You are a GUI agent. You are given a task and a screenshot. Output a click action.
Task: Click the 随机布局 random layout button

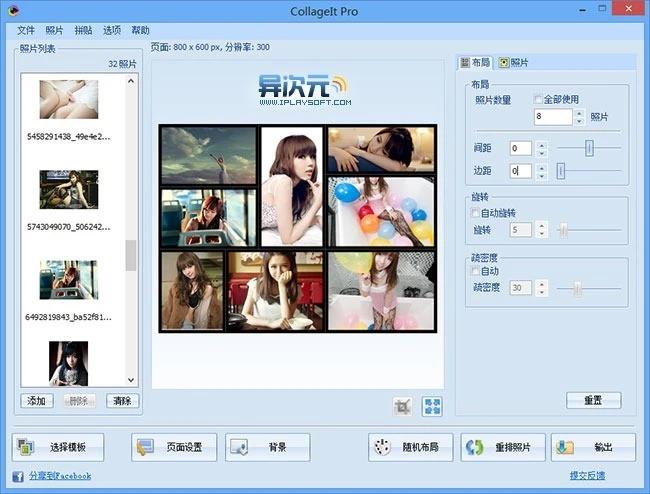tap(411, 447)
